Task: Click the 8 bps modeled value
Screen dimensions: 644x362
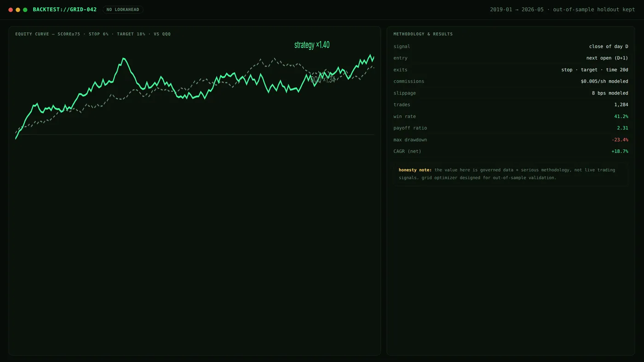Action: tap(610, 93)
